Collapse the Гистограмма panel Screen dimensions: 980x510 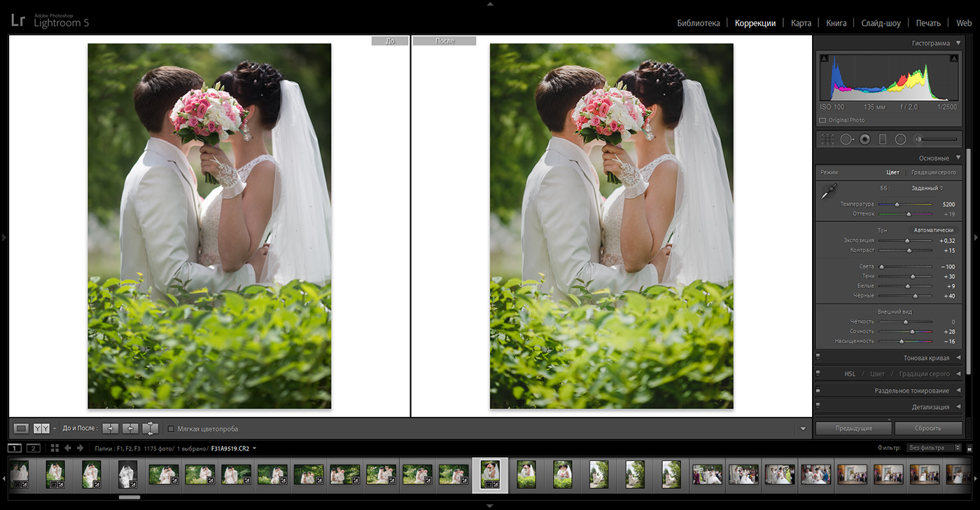[x=958, y=43]
